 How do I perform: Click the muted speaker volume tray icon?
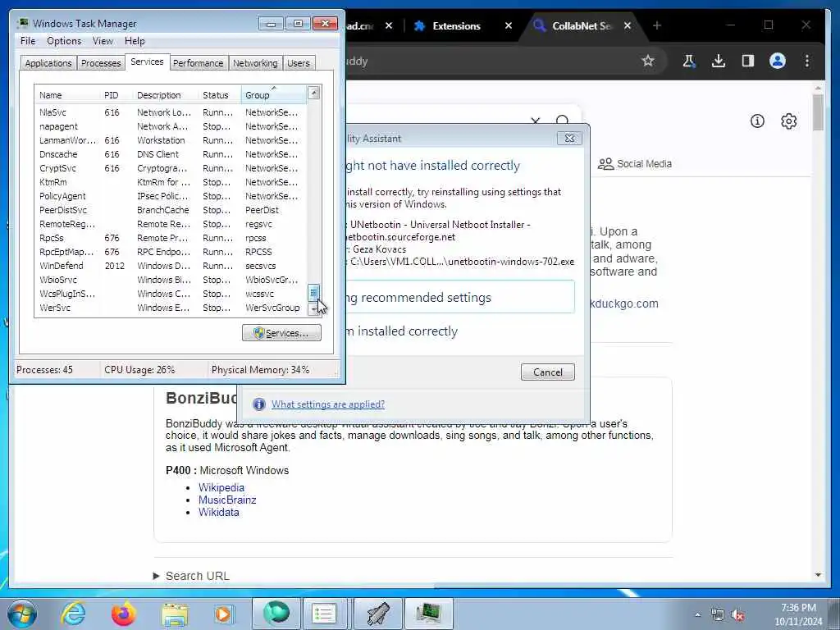point(738,615)
